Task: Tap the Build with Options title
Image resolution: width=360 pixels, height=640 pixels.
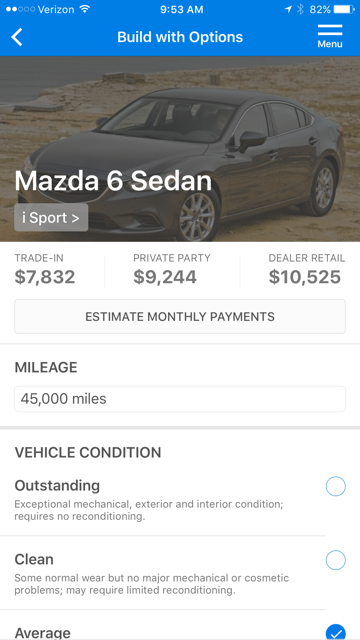Action: pyautogui.click(x=180, y=37)
